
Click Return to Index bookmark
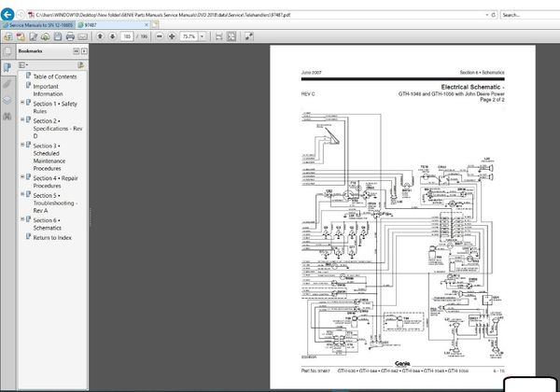[x=53, y=237]
